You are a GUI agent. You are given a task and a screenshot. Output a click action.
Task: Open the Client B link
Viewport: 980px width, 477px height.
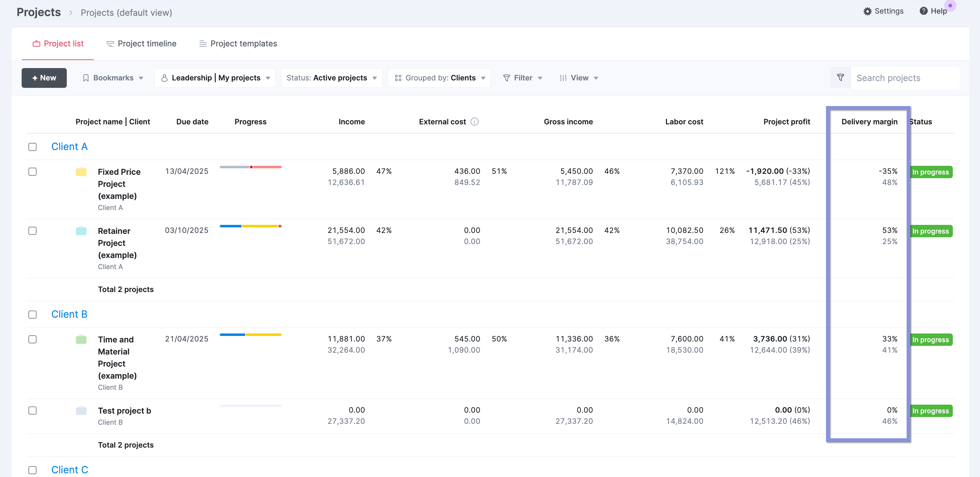click(69, 314)
